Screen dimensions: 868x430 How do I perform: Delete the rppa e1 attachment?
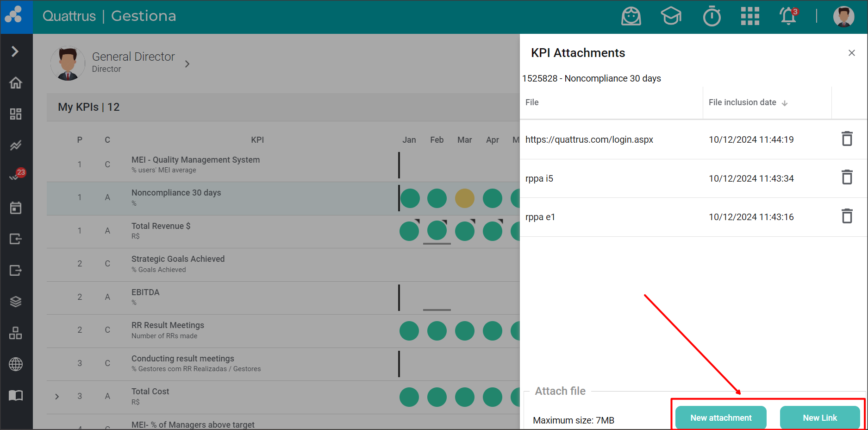point(847,216)
